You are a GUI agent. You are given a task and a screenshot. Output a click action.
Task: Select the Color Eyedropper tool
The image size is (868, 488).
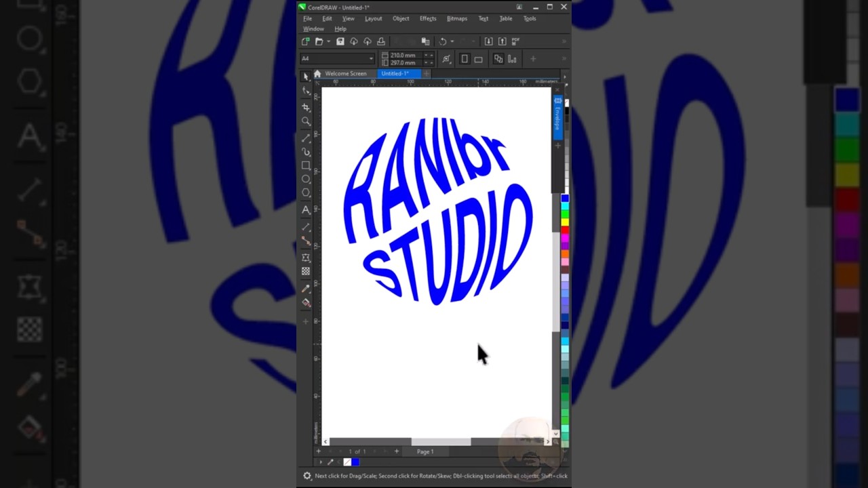click(306, 288)
